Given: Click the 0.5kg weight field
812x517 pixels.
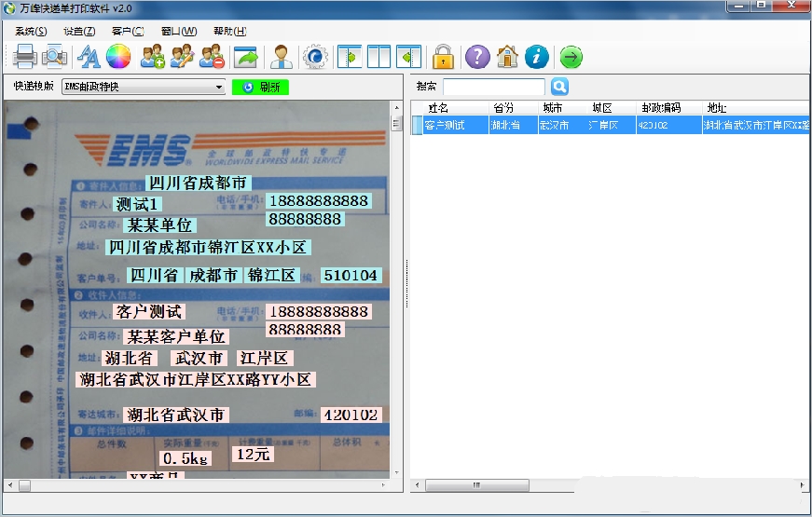Looking at the screenshot, I should pyautogui.click(x=186, y=458).
